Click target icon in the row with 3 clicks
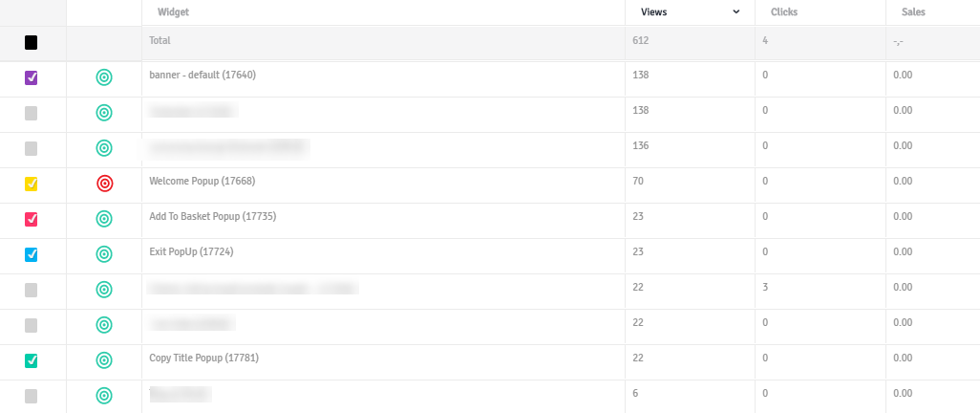980x413 pixels. (x=104, y=290)
